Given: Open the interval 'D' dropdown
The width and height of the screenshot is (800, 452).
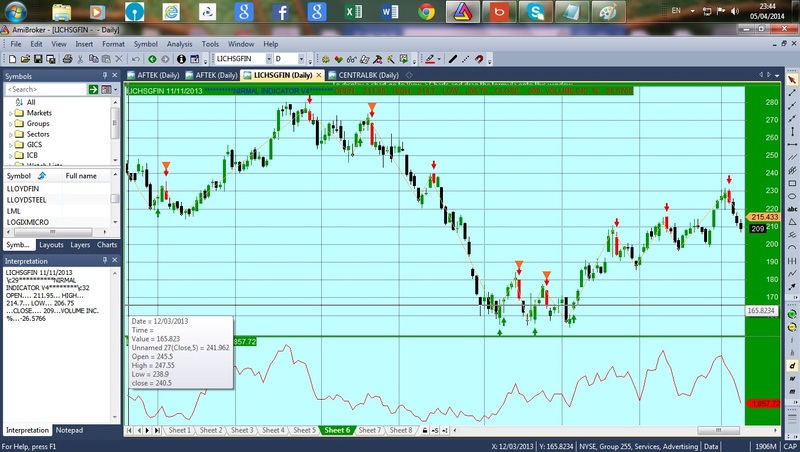Looking at the screenshot, I should 301,59.
